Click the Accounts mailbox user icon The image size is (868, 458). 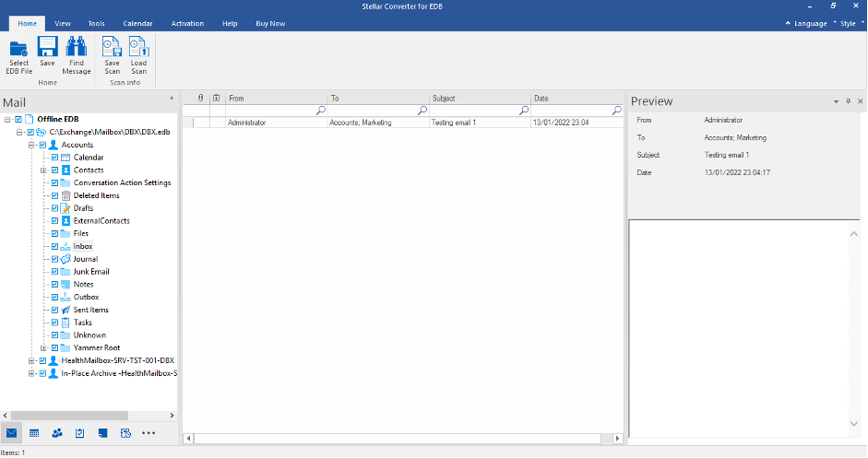point(54,145)
